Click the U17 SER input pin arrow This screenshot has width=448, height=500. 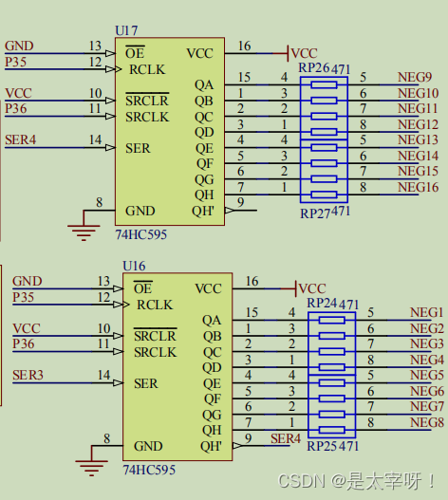(x=110, y=147)
